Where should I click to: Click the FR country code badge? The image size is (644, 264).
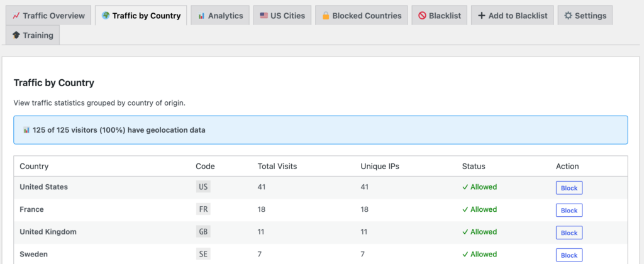tap(203, 209)
